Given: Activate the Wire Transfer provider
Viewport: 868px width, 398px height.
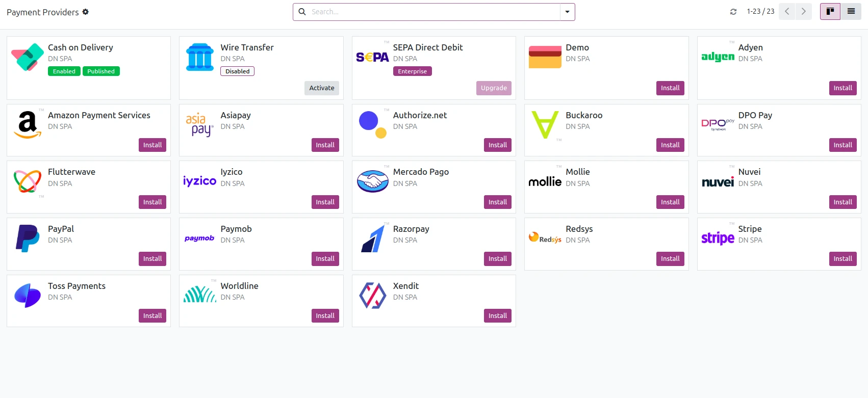Looking at the screenshot, I should click(321, 88).
